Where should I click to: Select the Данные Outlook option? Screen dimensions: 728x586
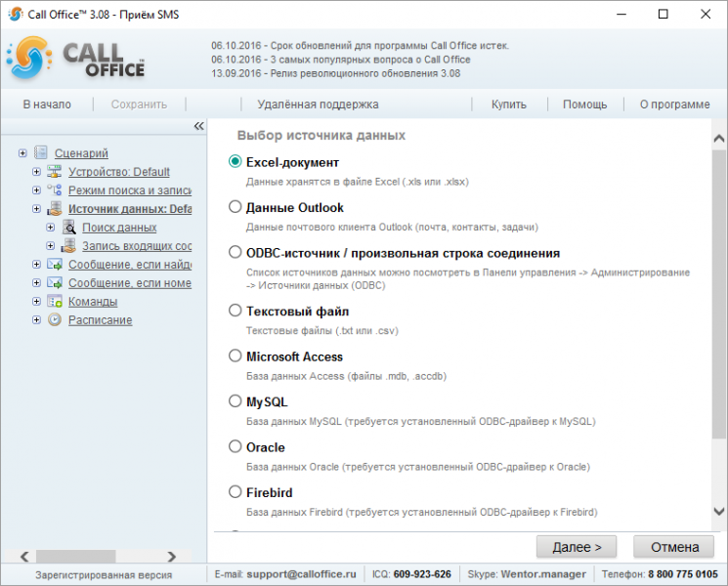point(235,206)
